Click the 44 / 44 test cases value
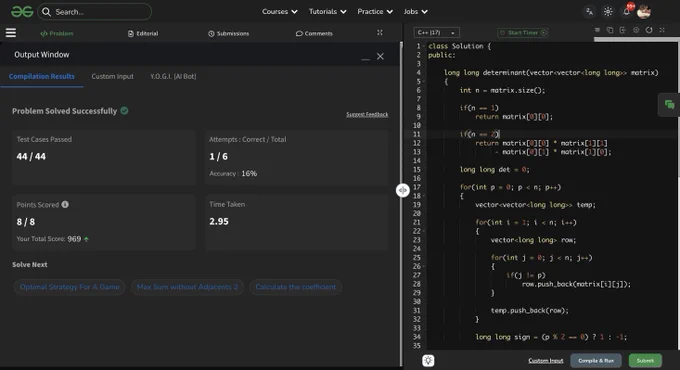The image size is (680, 370). tap(31, 157)
